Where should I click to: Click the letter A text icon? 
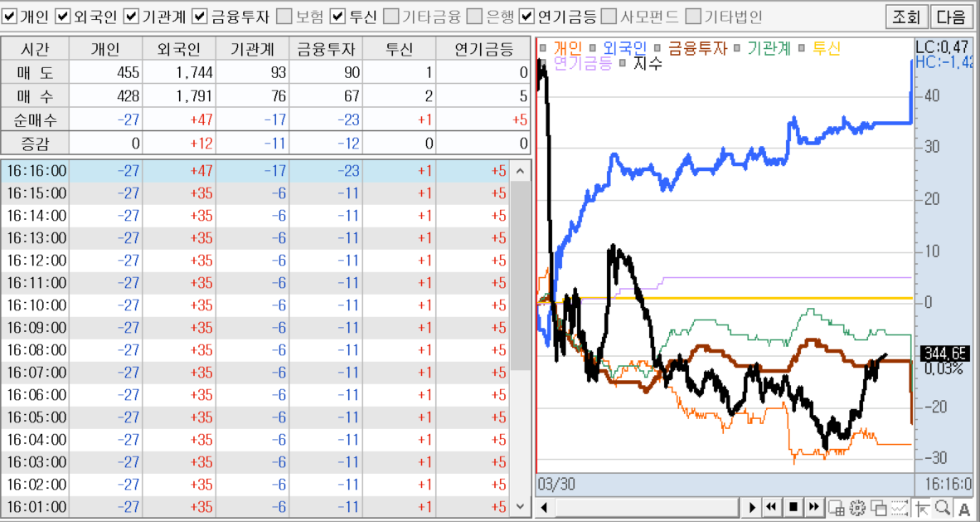pyautogui.click(x=964, y=507)
